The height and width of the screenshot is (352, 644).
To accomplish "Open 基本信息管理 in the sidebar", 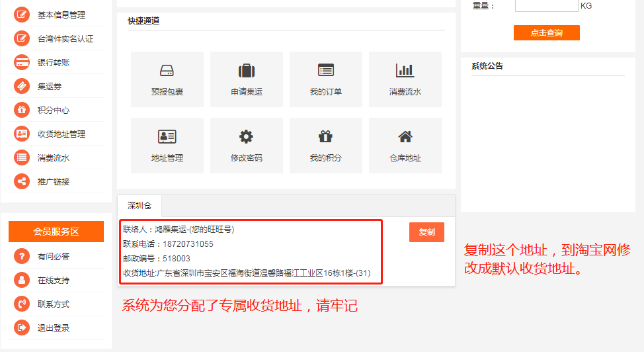I will (61, 15).
